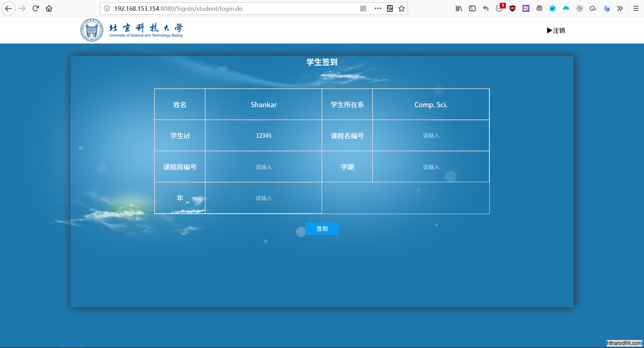Click the browser back arrow button
Screen dimensions: 644x348
8,8
